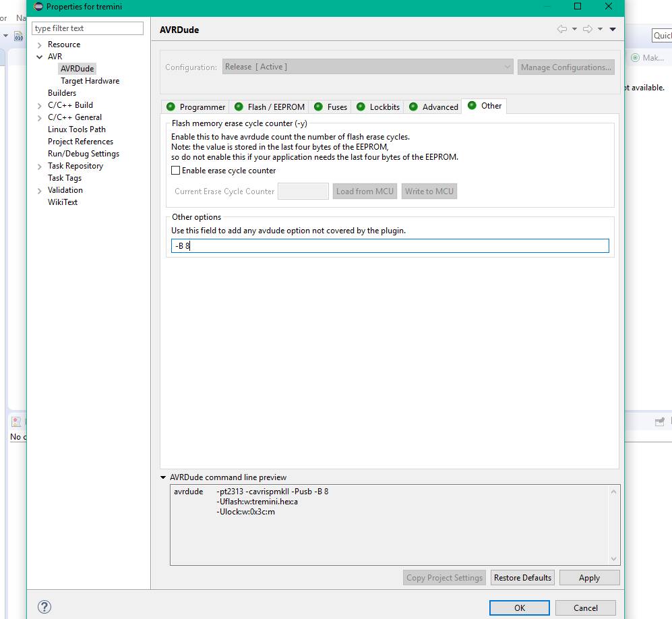The width and height of the screenshot is (672, 619).
Task: Click the Other options text field
Action: 390,245
